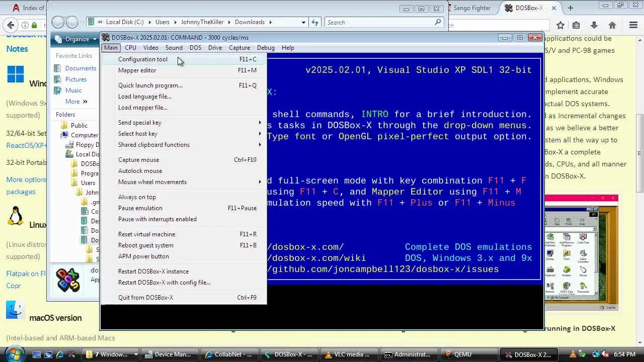Toggle Pause emulation option
The width and height of the screenshot is (644, 362).
pos(184,208)
